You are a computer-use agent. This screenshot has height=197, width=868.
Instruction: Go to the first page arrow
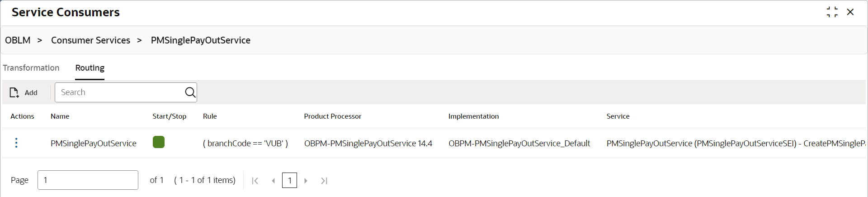[x=255, y=181]
